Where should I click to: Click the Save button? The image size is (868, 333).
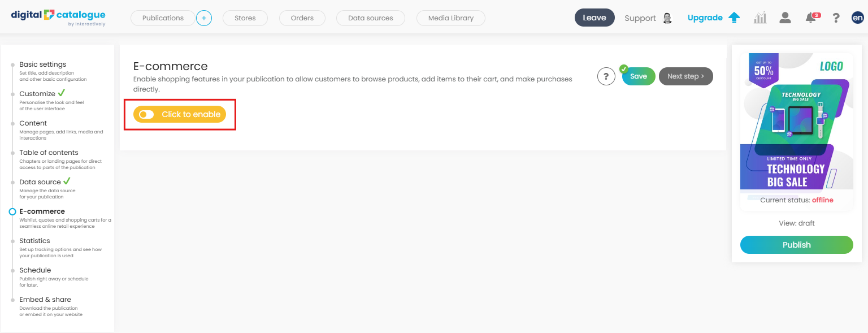pyautogui.click(x=639, y=76)
